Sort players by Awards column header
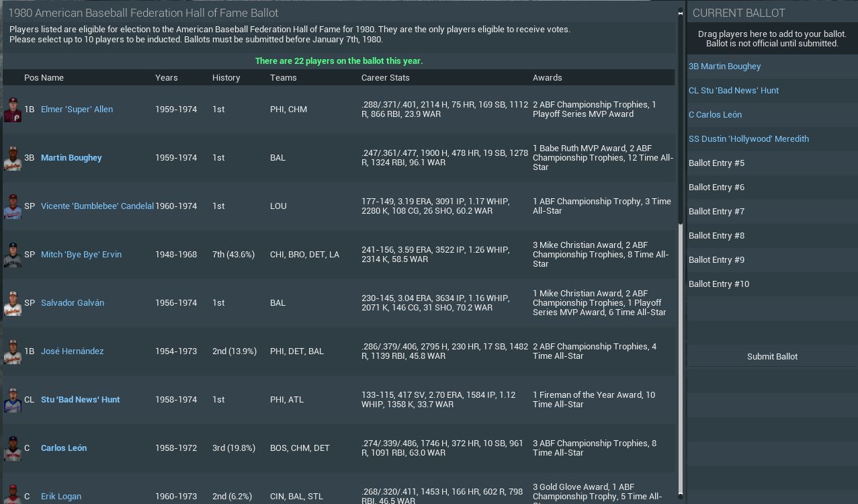Viewport: 858px width, 504px height. [x=547, y=77]
